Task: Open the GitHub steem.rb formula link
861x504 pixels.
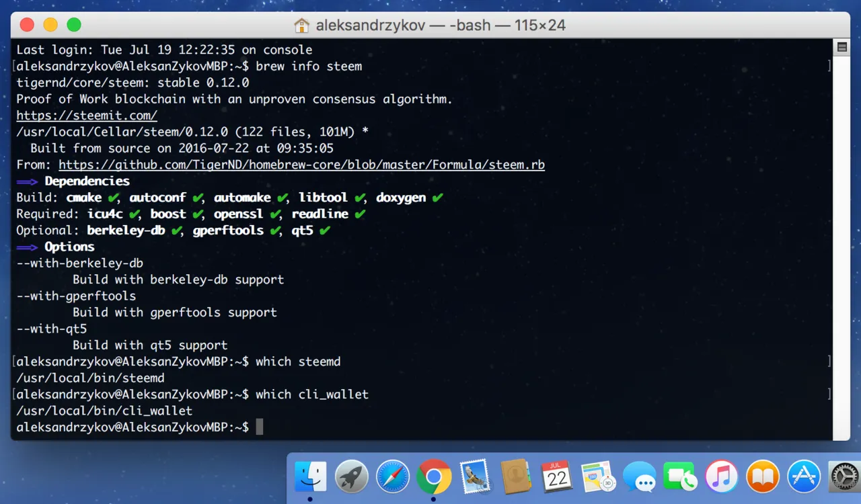Action: (302, 165)
